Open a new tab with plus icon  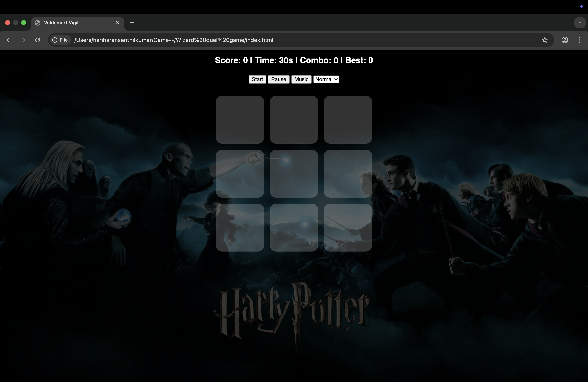click(x=132, y=23)
